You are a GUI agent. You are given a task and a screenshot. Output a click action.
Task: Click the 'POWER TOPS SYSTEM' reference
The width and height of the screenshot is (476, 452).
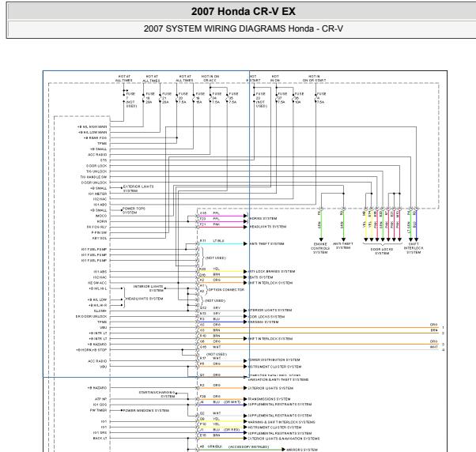pos(134,210)
